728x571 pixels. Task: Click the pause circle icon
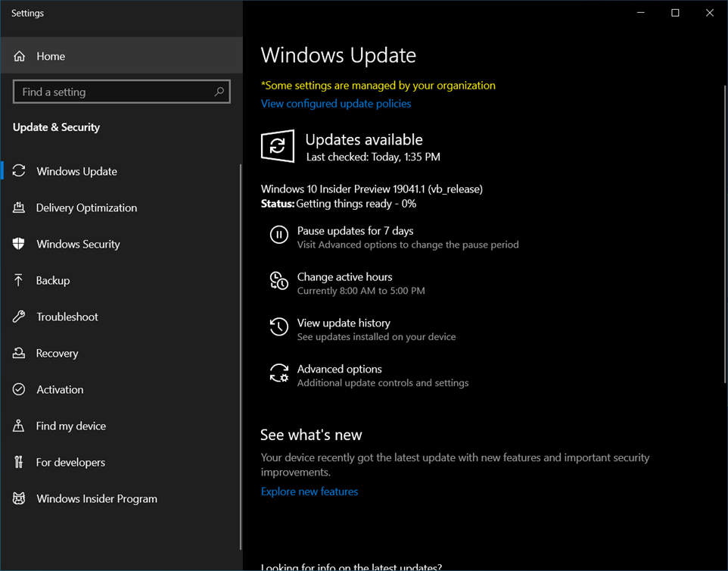(x=279, y=235)
